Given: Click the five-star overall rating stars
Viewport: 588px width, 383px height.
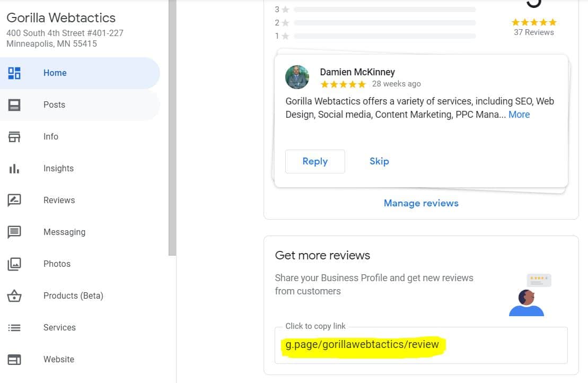Looking at the screenshot, I should (534, 22).
